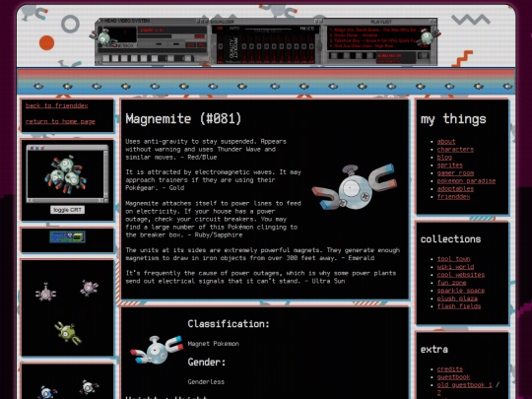Select the Duran Duran - Invisible playlist track
Viewport: 532px width, 399px height.
(354, 35)
